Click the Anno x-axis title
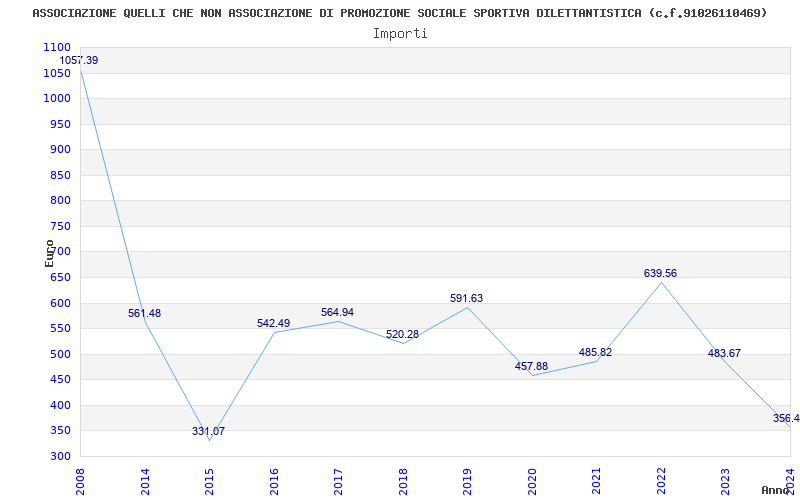The image size is (800, 500). [775, 490]
